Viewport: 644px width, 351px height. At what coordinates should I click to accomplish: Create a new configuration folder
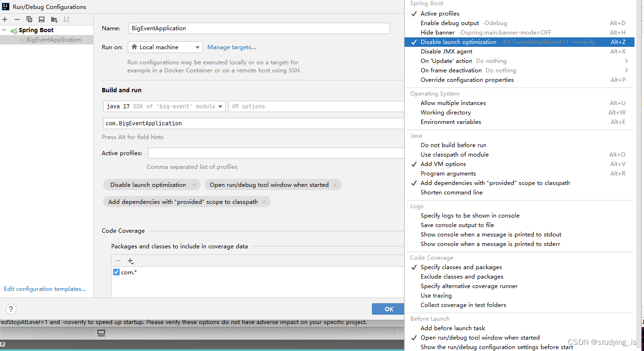point(53,19)
